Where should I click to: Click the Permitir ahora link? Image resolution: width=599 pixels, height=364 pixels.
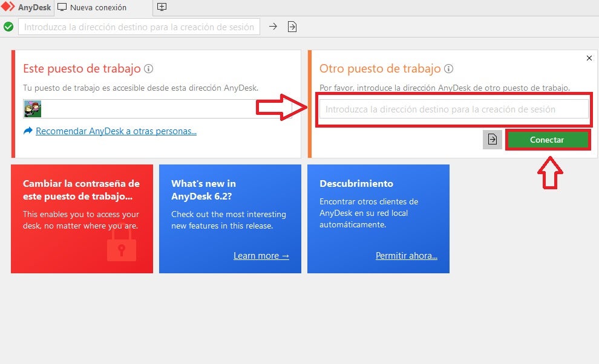point(407,256)
